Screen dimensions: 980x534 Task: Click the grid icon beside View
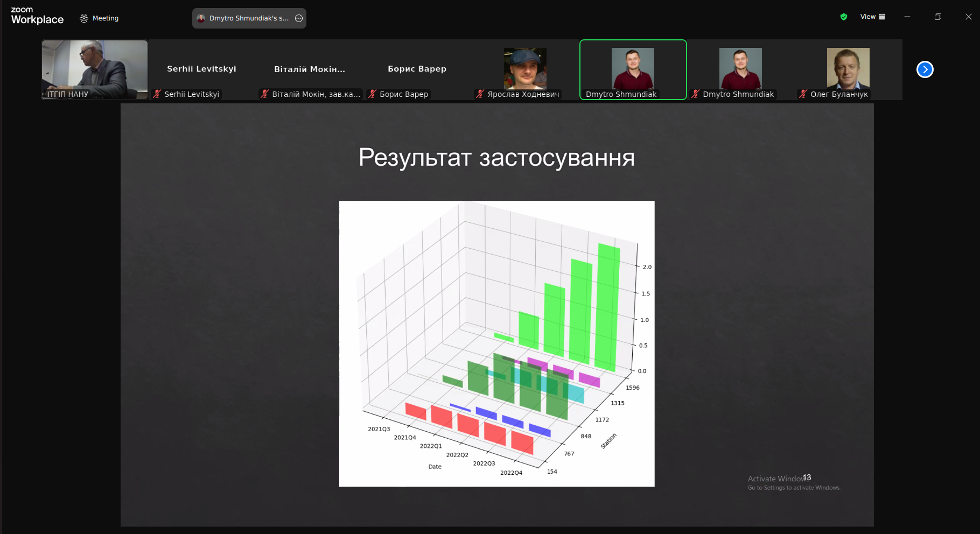(882, 17)
